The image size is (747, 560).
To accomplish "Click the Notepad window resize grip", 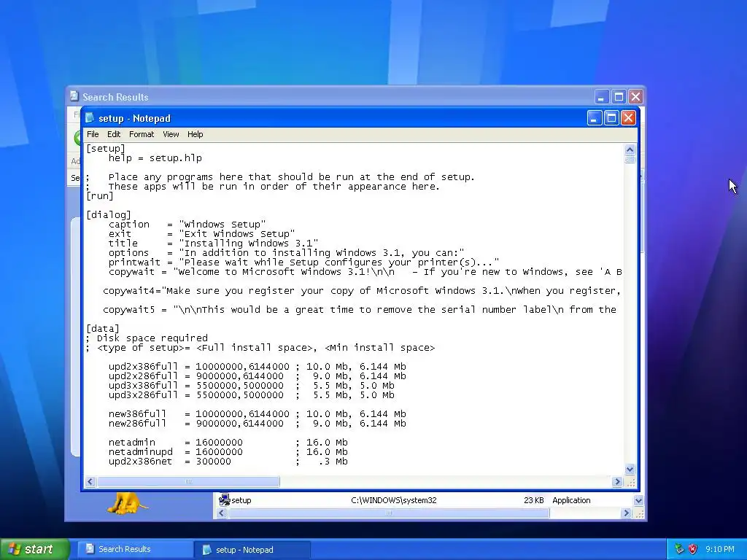I will coord(631,483).
